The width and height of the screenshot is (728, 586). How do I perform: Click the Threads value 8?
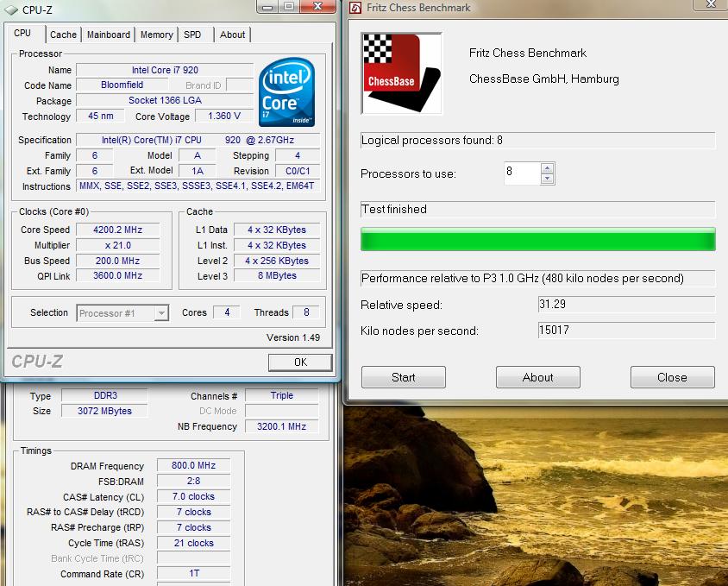pos(306,312)
